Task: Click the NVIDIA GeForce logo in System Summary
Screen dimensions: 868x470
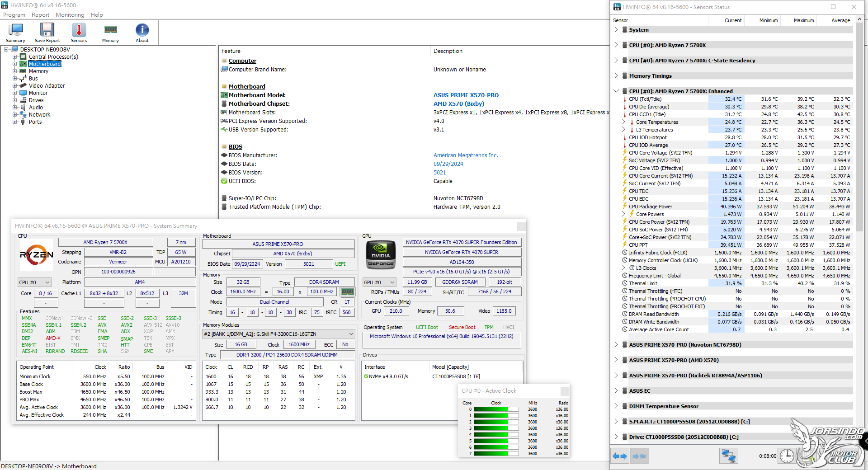Action: [381, 255]
